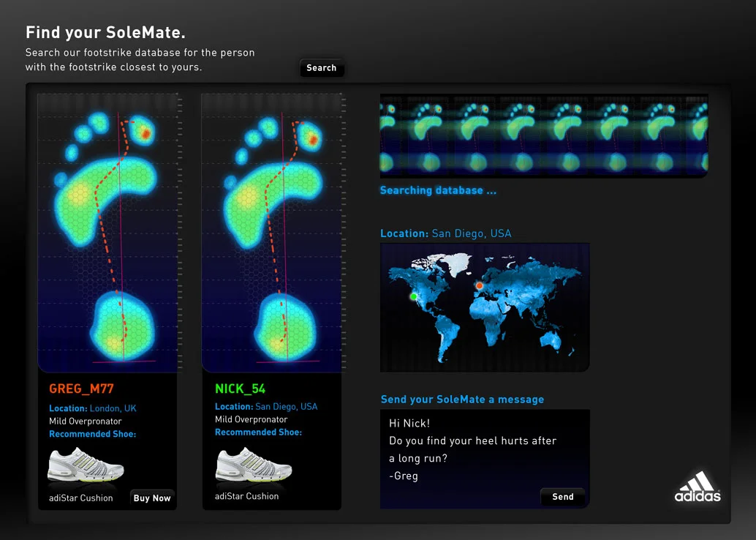Click the green San Diego marker on map
Image resolution: width=756 pixels, height=540 pixels.
413,296
